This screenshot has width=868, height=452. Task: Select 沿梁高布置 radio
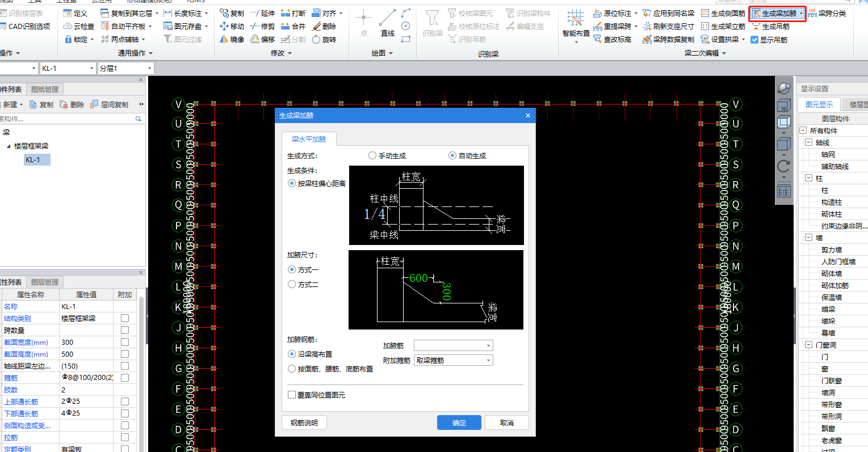tap(292, 354)
